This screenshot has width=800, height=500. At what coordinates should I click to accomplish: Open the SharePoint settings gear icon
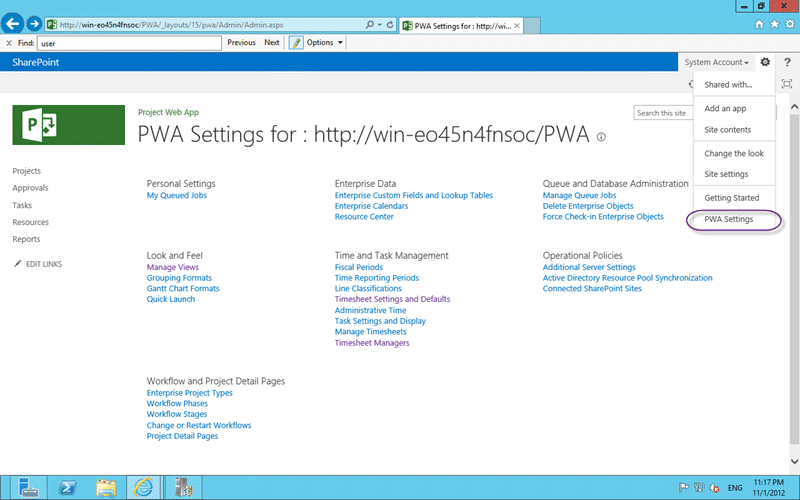tap(765, 62)
